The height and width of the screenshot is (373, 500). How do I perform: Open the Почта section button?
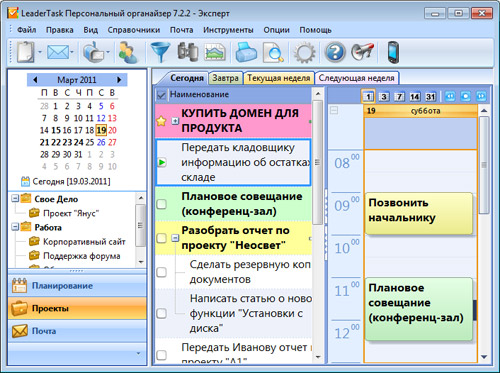coord(77,331)
